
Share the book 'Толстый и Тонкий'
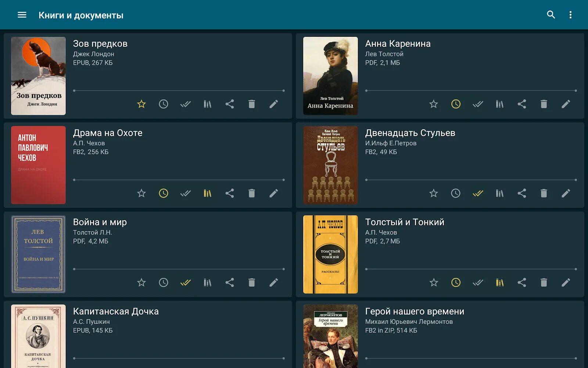click(522, 283)
